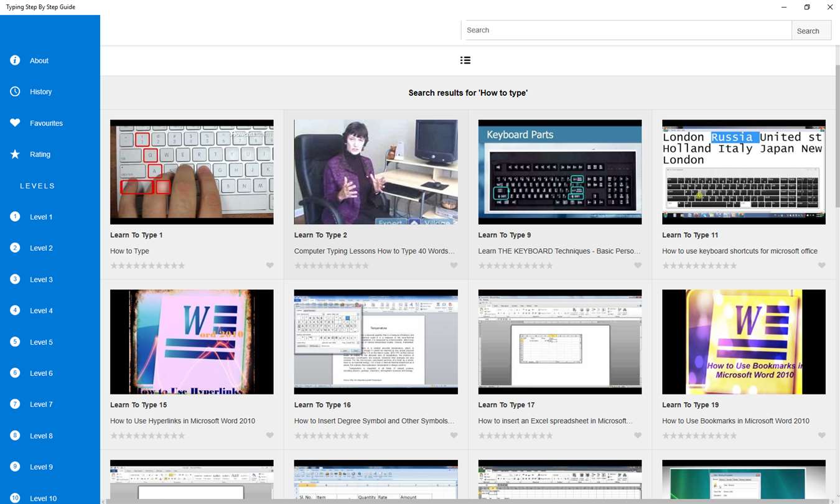The width and height of the screenshot is (840, 504).
Task: Click 'How to Type' description text
Action: (x=129, y=251)
